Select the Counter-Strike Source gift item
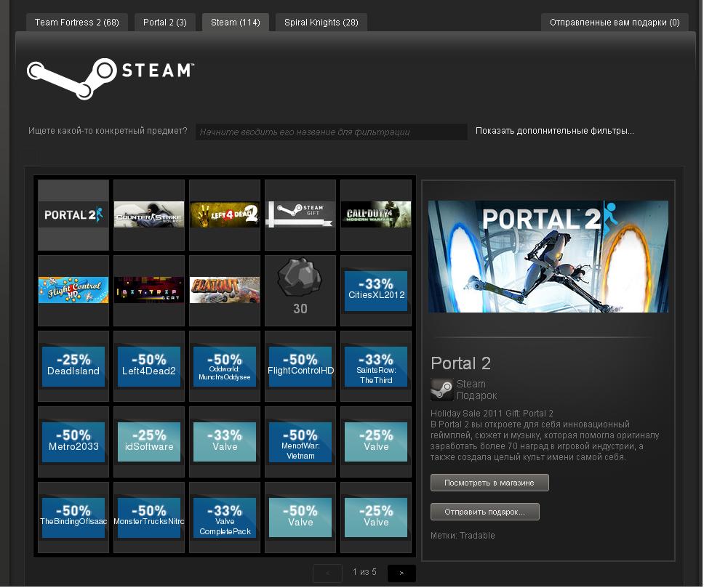Screen dimensions: 704x588 pyautogui.click(x=149, y=215)
